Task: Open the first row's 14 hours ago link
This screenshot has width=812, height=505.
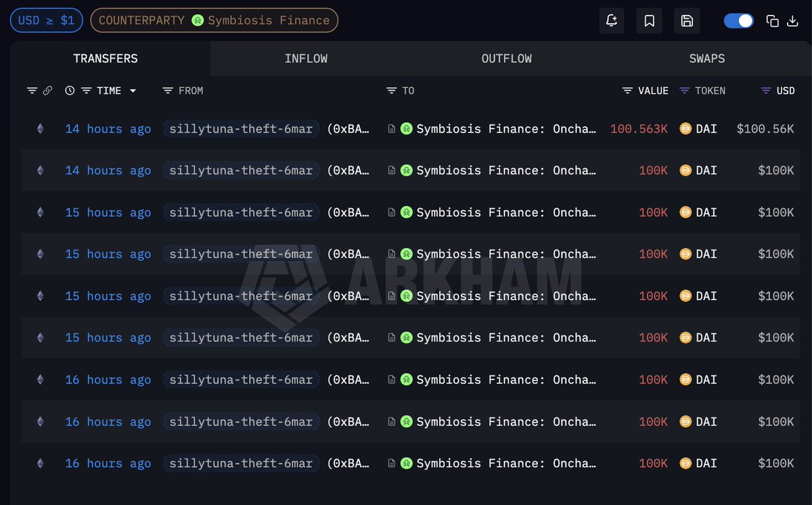Action: tap(108, 129)
